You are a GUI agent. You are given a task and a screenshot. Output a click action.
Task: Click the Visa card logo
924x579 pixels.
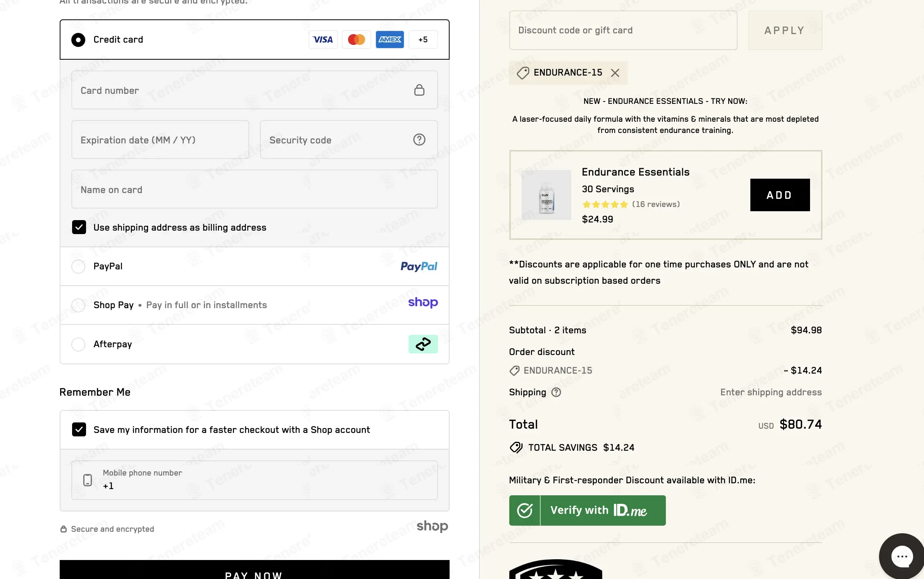pos(323,40)
